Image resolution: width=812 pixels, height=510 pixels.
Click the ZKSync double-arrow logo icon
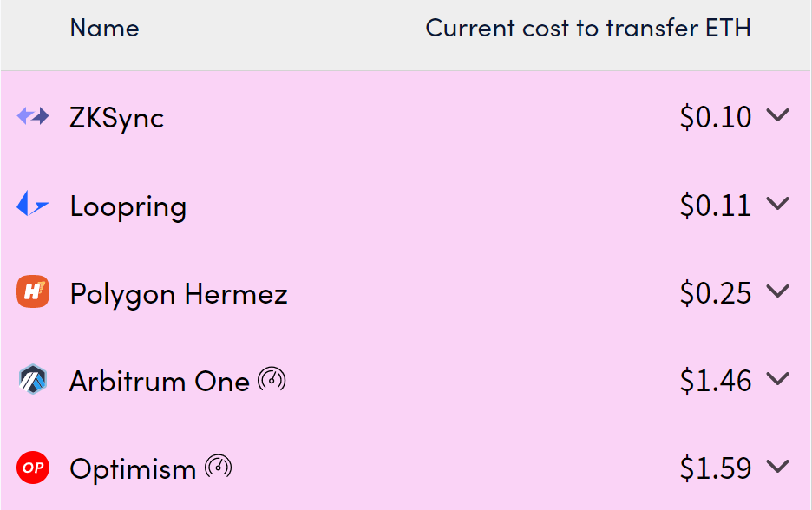[33, 116]
